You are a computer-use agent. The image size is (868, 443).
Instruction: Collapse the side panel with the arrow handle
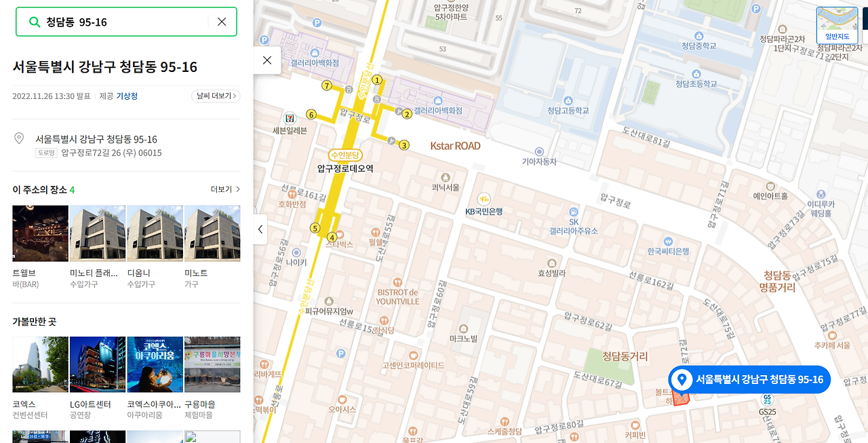click(260, 229)
